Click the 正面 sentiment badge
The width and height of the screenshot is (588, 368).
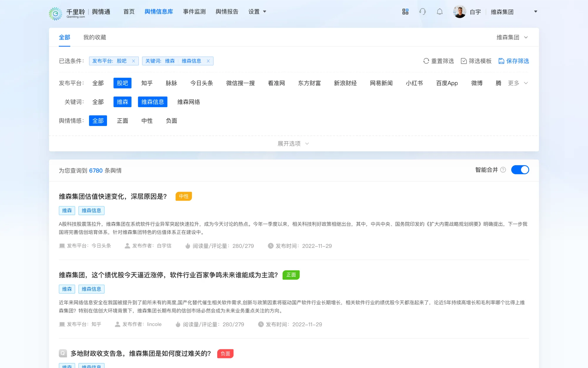(x=291, y=275)
